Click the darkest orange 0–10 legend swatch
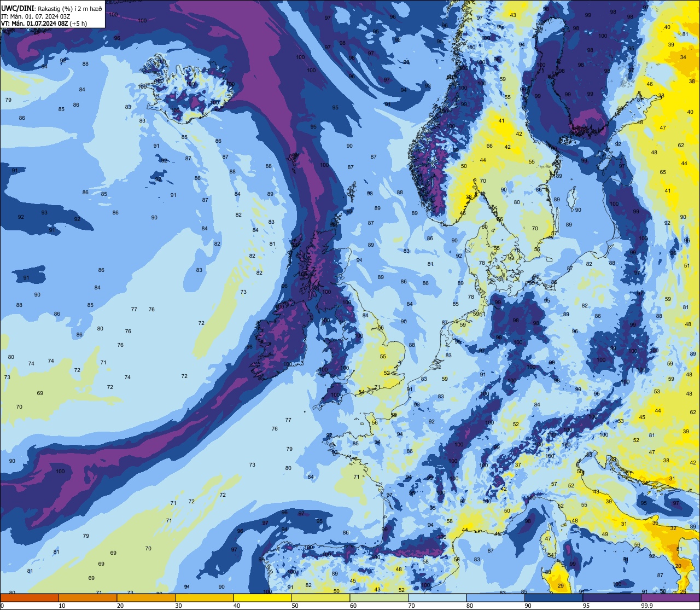 30,597
